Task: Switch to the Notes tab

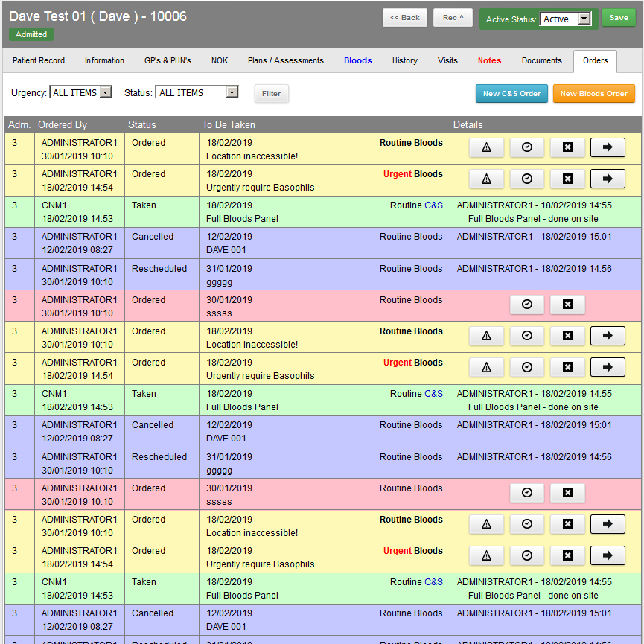Action: point(489,61)
